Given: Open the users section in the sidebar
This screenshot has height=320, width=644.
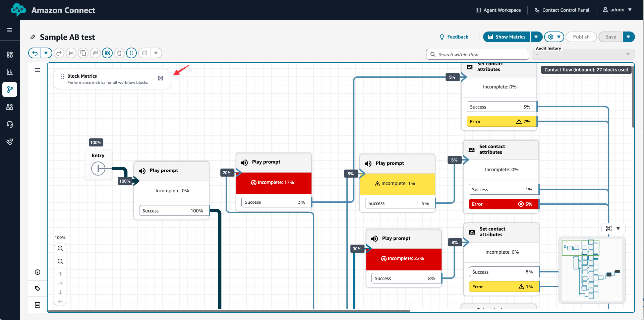Looking at the screenshot, I should [x=10, y=107].
